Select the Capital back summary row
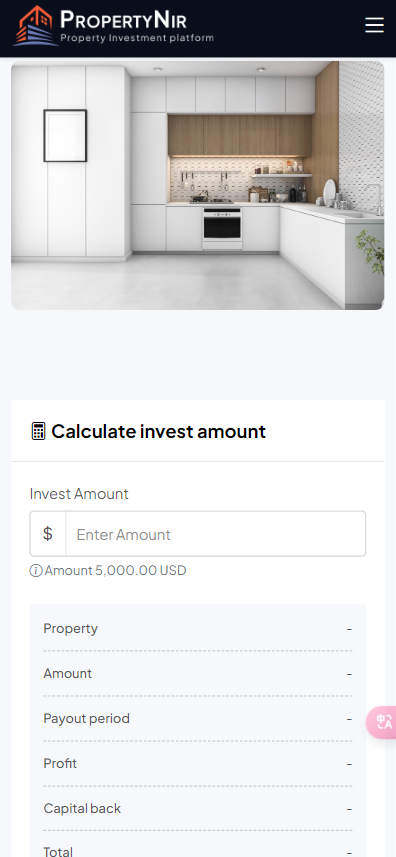Screen dimensions: 396x857 (198, 808)
